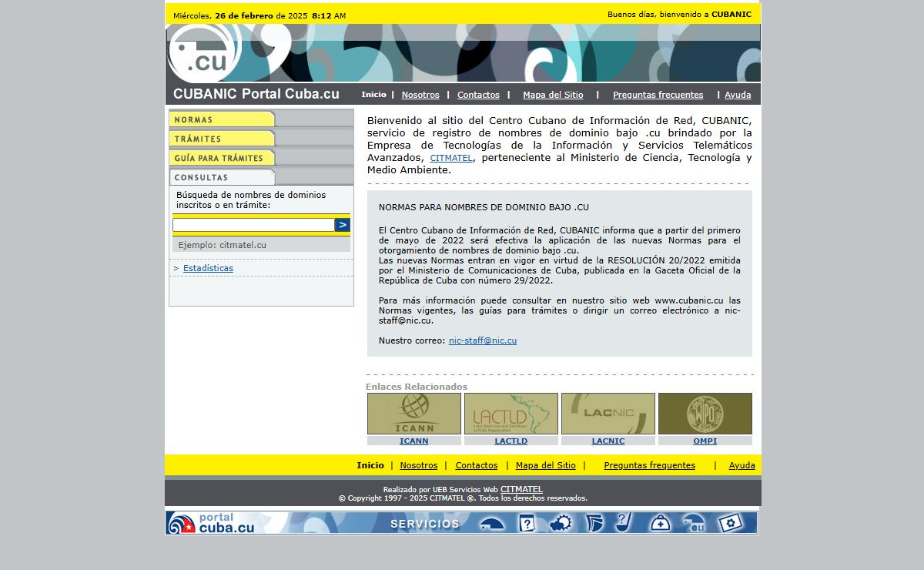Click the date text 'Miércoles, 26 de febrero'
This screenshot has height=570, width=924.
tap(223, 15)
